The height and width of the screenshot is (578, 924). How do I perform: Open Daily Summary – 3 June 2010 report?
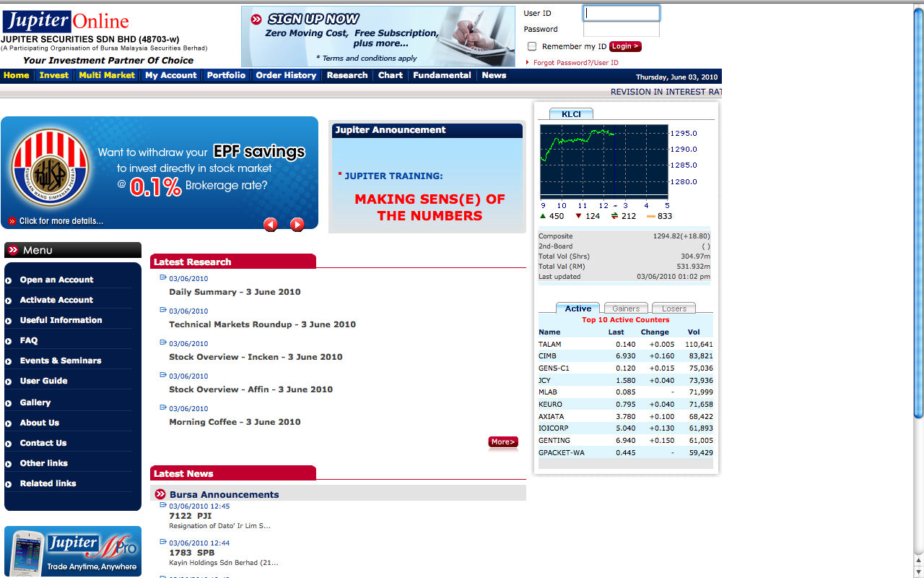(x=235, y=292)
